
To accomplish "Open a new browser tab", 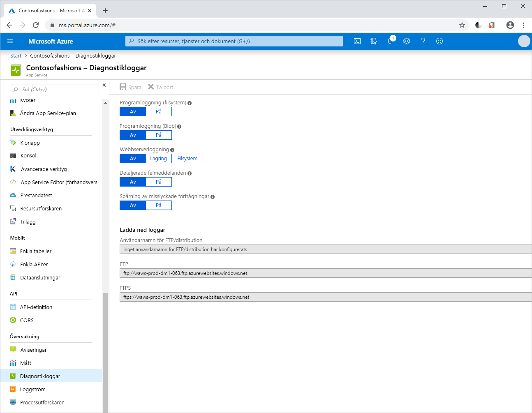I will click(105, 11).
